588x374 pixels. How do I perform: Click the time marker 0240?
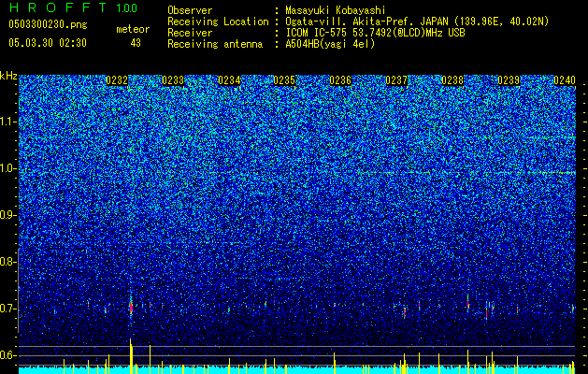point(565,80)
